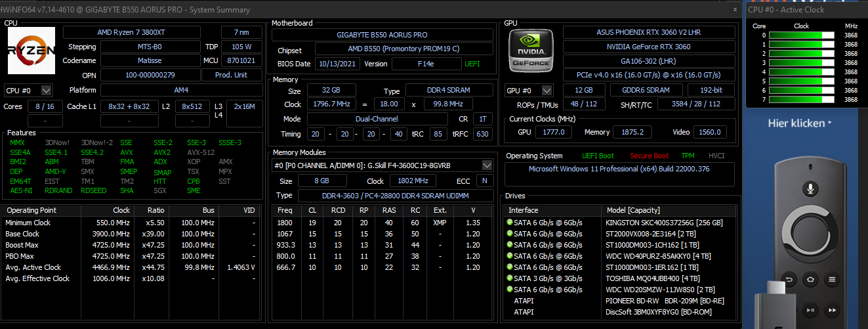Click the status icon of the WDC WD40PURZ-85AKKY0 drive

[x=510, y=256]
